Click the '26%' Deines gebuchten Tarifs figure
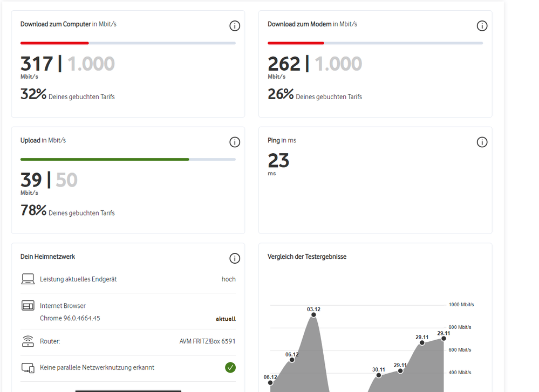Screen dimensions: 539x392 point(281,94)
